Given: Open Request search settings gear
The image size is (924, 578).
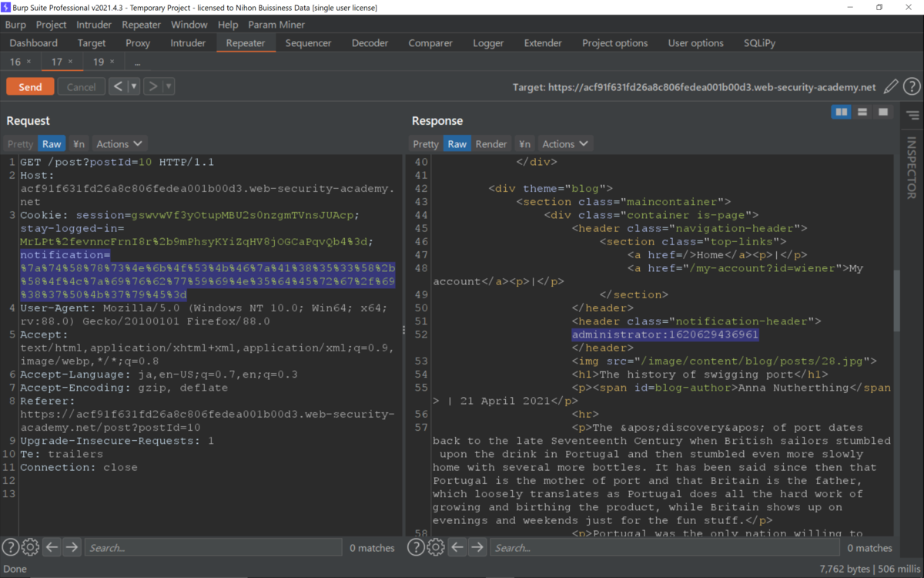Looking at the screenshot, I should [30, 547].
